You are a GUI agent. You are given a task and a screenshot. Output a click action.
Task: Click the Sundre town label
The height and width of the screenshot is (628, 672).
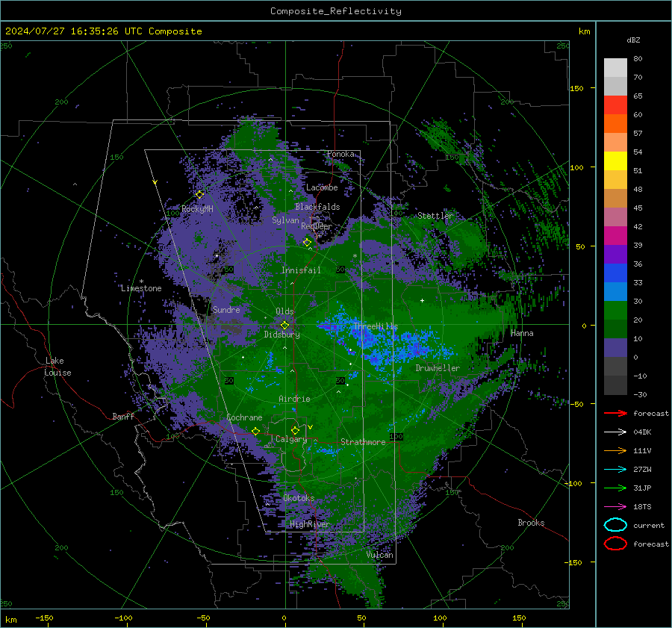(x=226, y=309)
